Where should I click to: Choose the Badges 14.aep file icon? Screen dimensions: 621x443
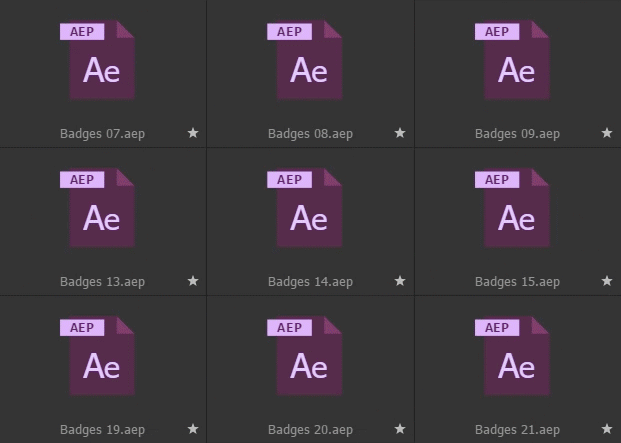pyautogui.click(x=309, y=209)
